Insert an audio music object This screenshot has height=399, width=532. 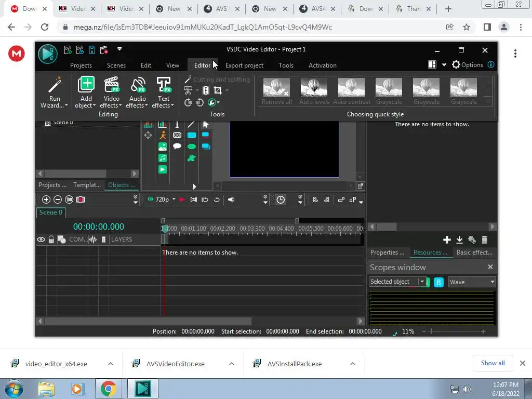[163, 158]
